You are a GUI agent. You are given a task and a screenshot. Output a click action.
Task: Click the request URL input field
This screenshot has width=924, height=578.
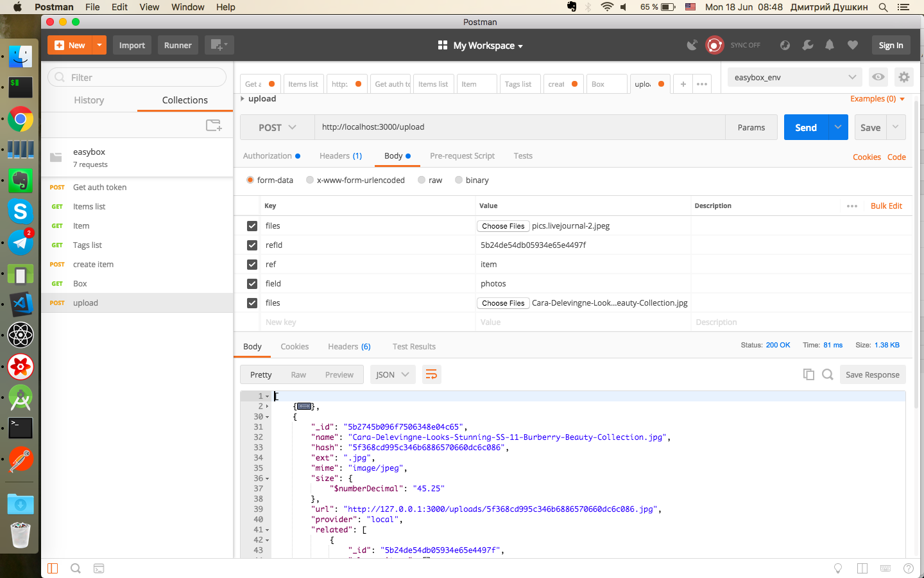pyautogui.click(x=449, y=127)
